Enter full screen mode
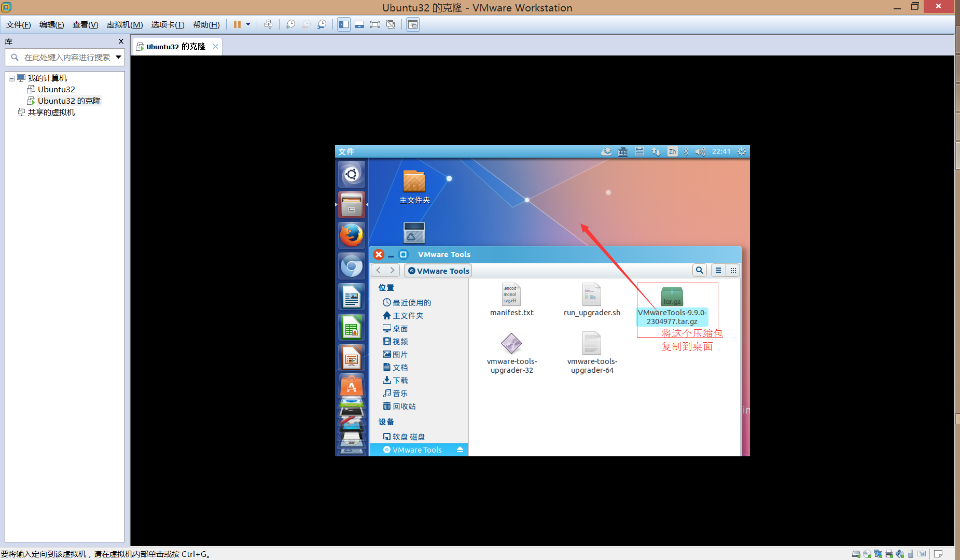Screen dimensions: 960x560 tap(375, 24)
